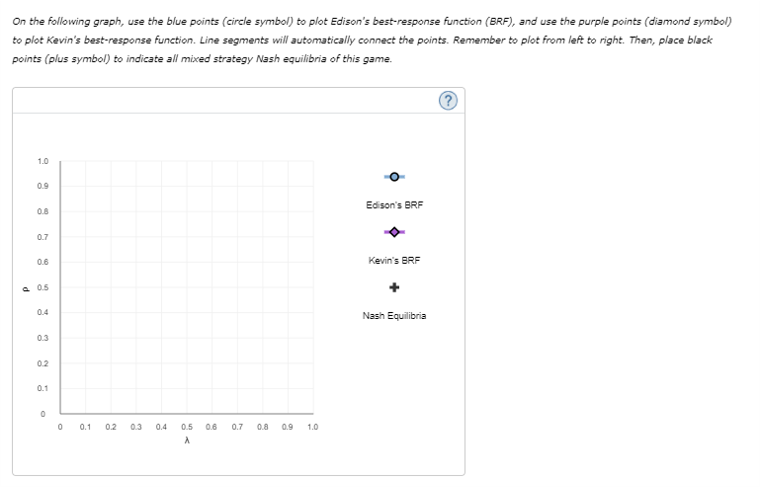Select the black plus Nash Equilibria symbol
760x487 pixels.
394,287
